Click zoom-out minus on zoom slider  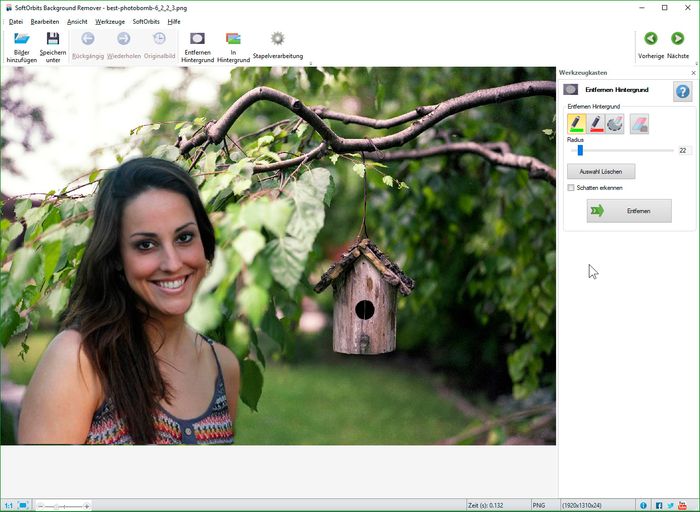(40, 506)
